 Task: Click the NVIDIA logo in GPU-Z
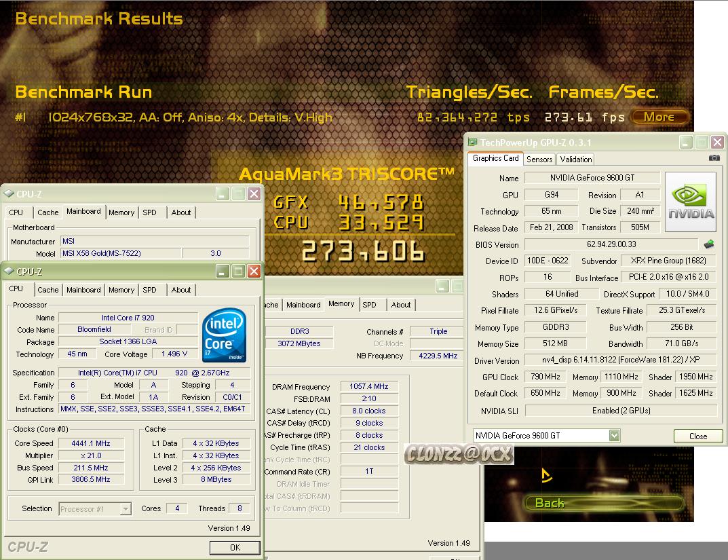[691, 202]
